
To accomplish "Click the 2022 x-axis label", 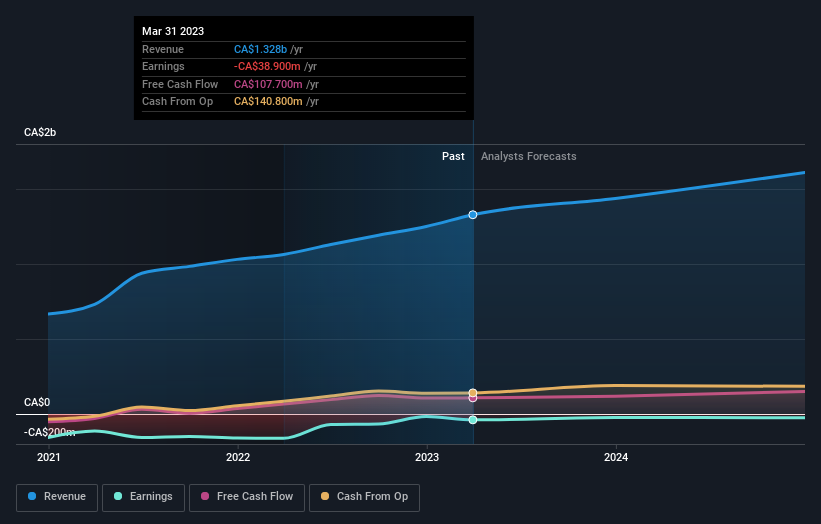I will tap(238, 457).
